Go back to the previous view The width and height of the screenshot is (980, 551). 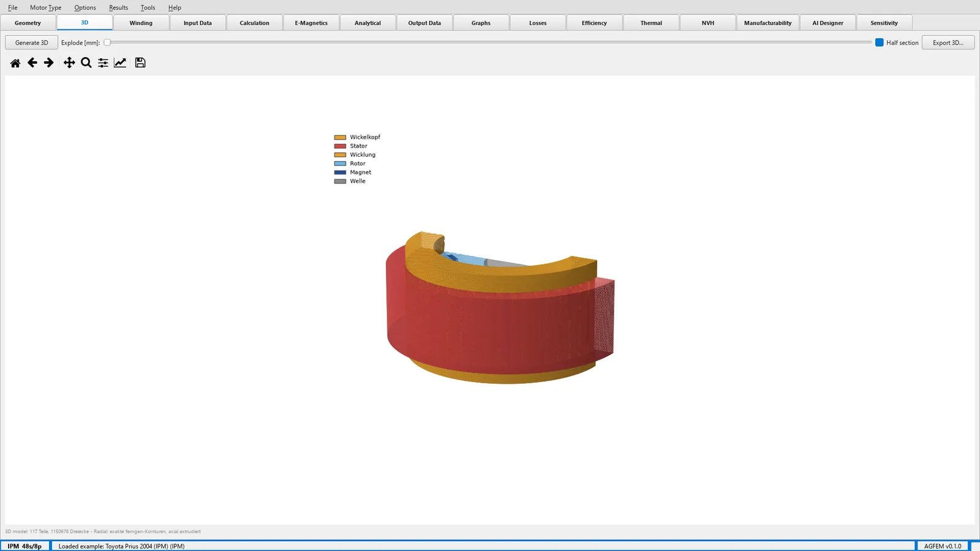[32, 62]
